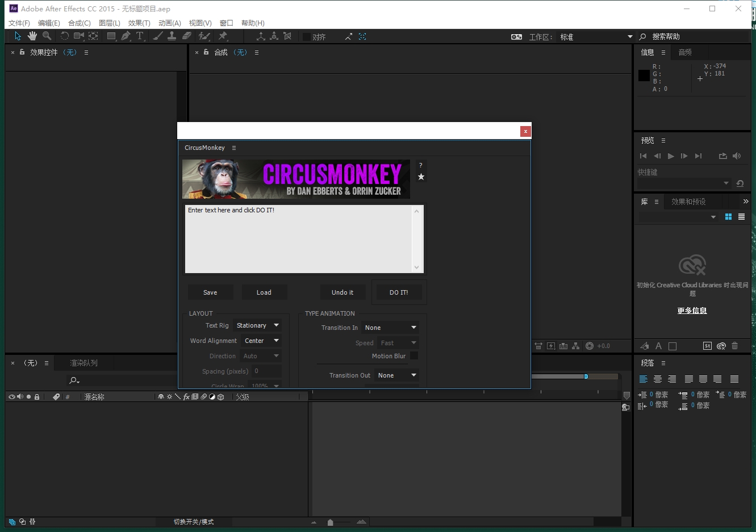
Task: Enable the Motion Blur checkbox
Action: click(414, 355)
